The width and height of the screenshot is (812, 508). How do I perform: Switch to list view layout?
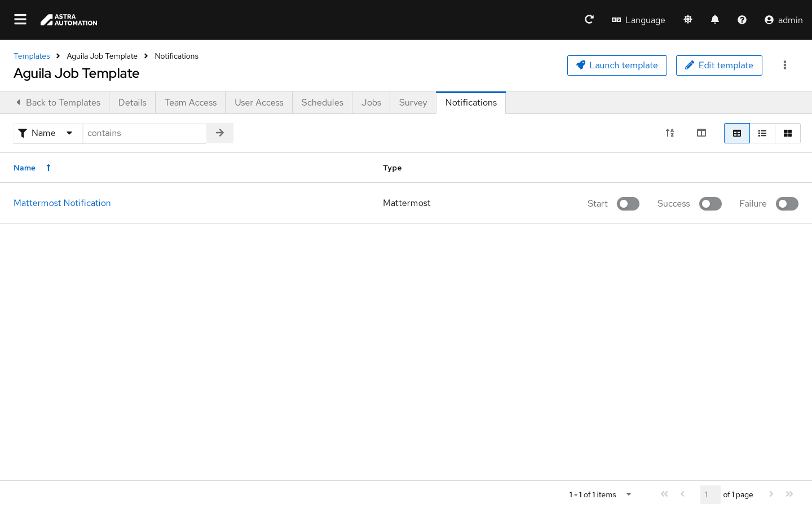762,133
